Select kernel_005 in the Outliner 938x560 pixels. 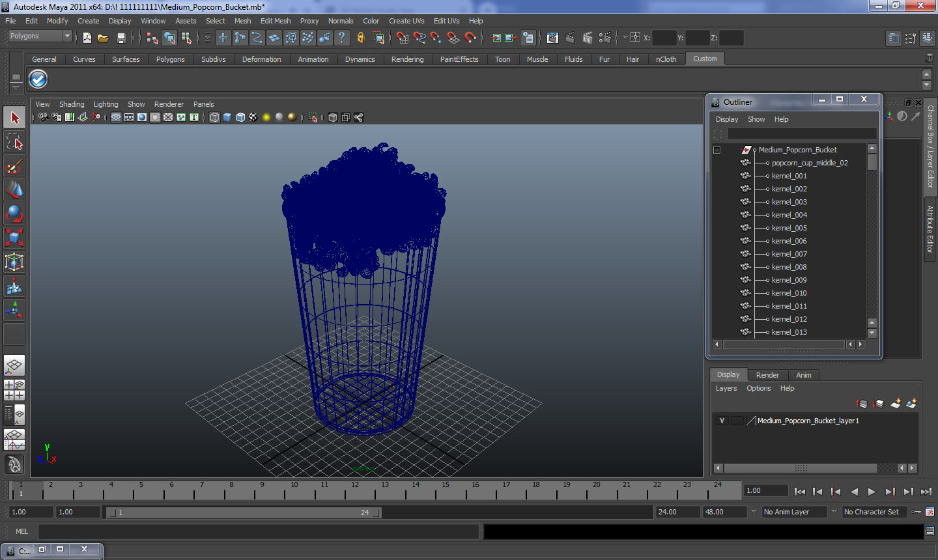tap(789, 228)
